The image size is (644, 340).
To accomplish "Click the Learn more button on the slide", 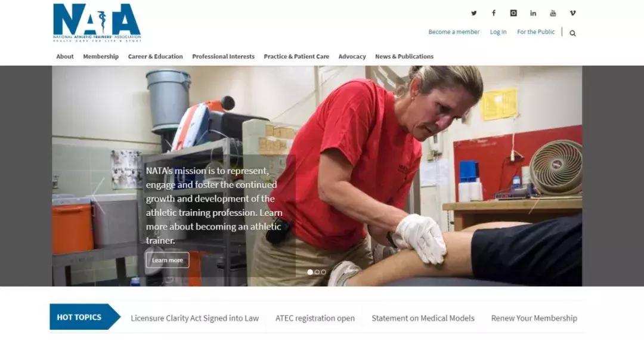I will 167,260.
